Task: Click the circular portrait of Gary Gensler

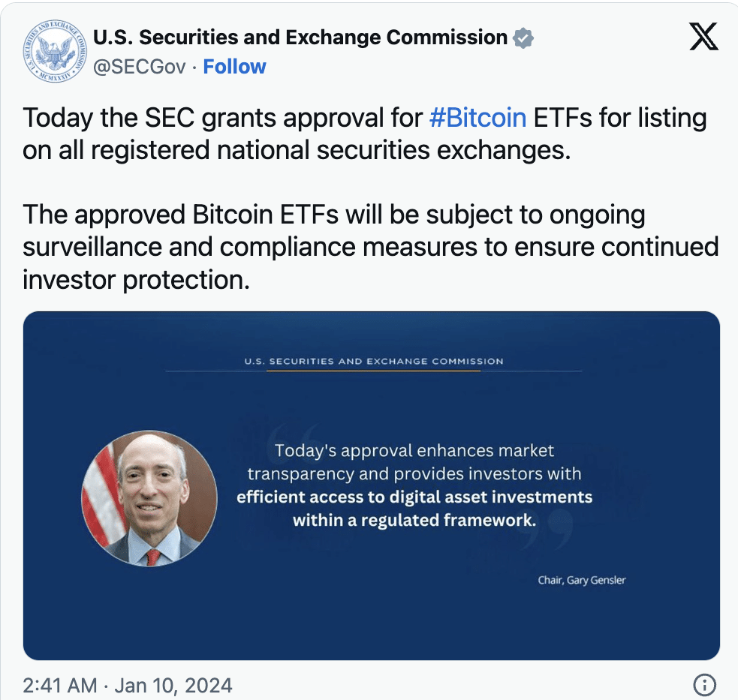Action: click(149, 498)
